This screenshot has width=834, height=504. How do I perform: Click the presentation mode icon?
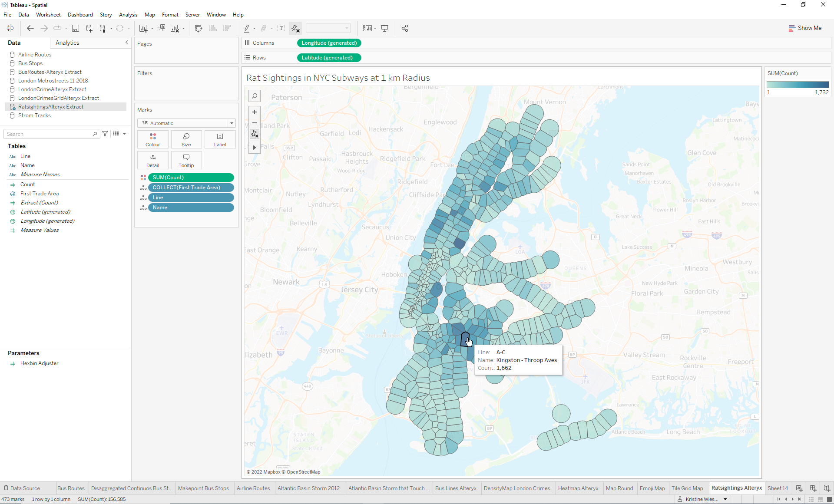pyautogui.click(x=384, y=28)
